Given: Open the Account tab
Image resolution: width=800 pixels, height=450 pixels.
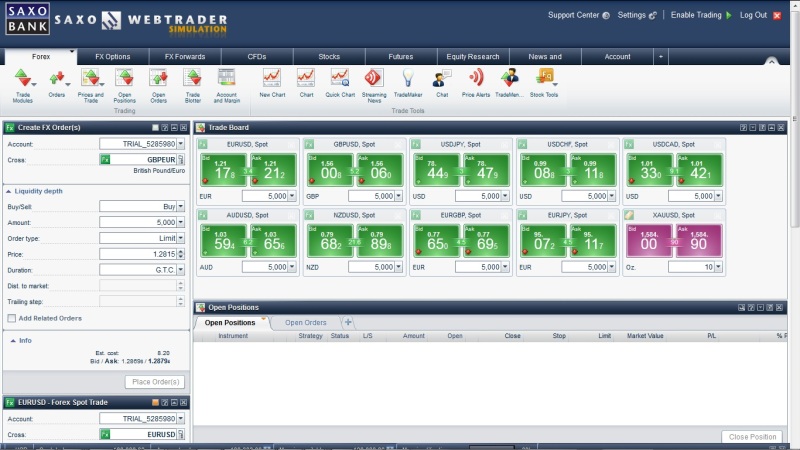Looking at the screenshot, I should (617, 57).
